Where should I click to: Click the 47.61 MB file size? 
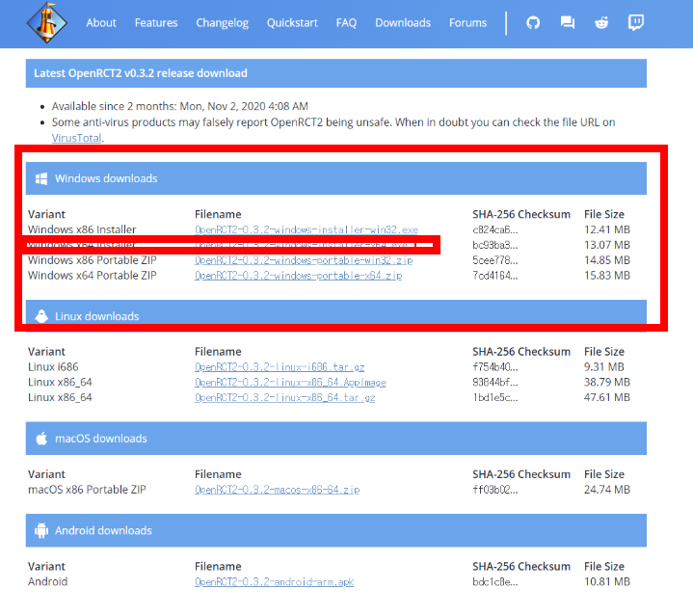(x=607, y=398)
